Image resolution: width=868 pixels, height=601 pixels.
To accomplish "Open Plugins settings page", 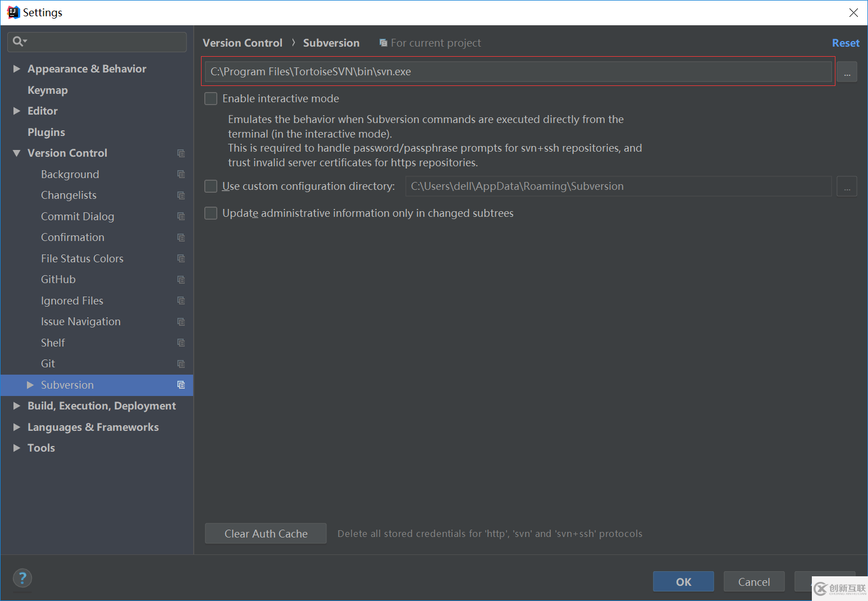I will coord(46,133).
